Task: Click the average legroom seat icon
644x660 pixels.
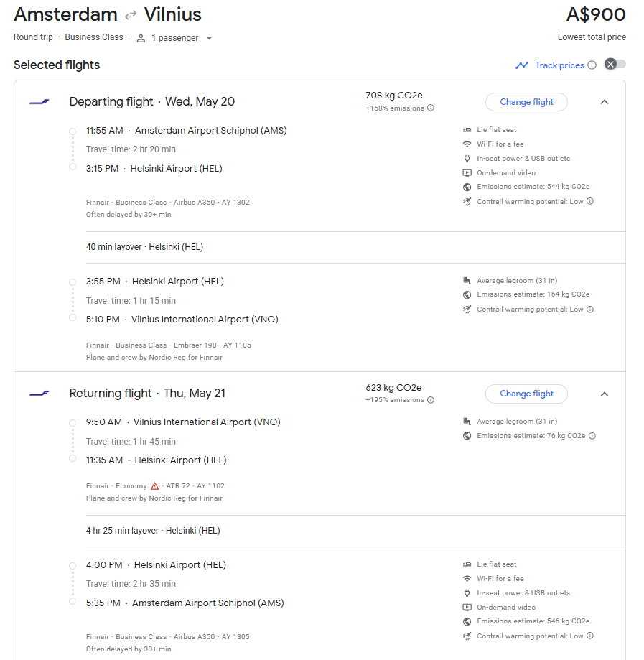Action: click(x=466, y=280)
